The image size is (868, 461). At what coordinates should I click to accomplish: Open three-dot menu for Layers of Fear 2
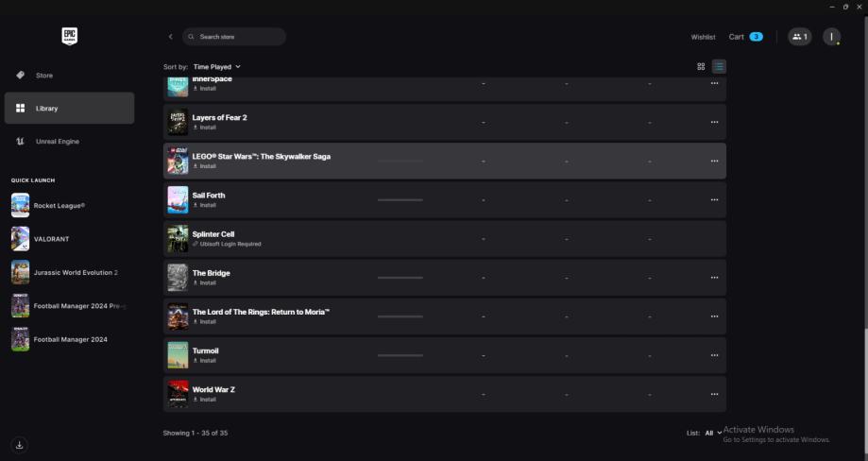(714, 122)
